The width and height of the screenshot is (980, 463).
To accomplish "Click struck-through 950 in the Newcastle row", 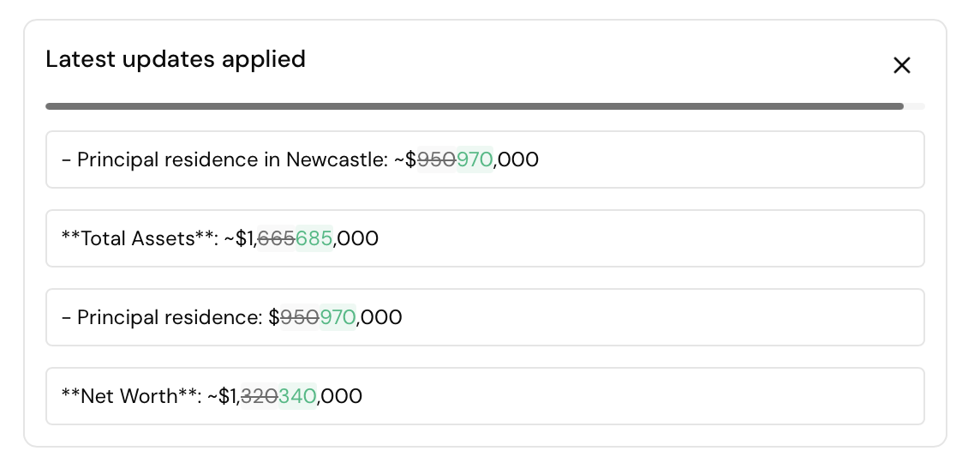I will click(436, 159).
